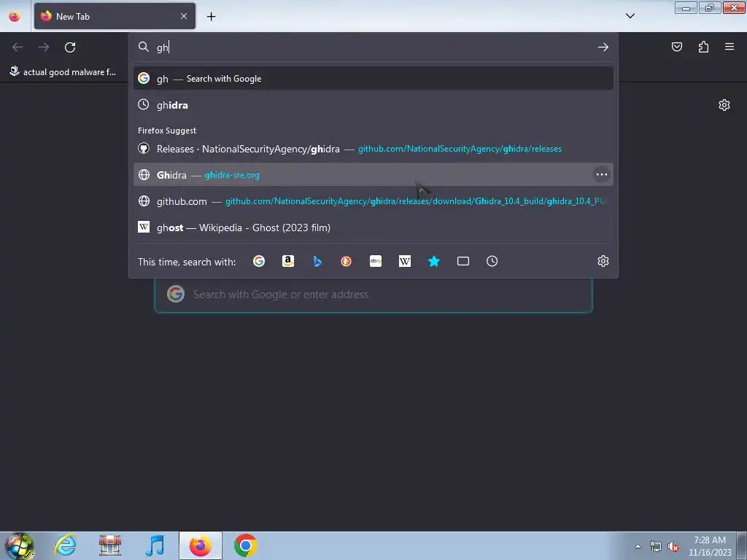Screen dimensions: 747x560
Task: Click the Go arrow in address bar
Action: click(x=603, y=47)
